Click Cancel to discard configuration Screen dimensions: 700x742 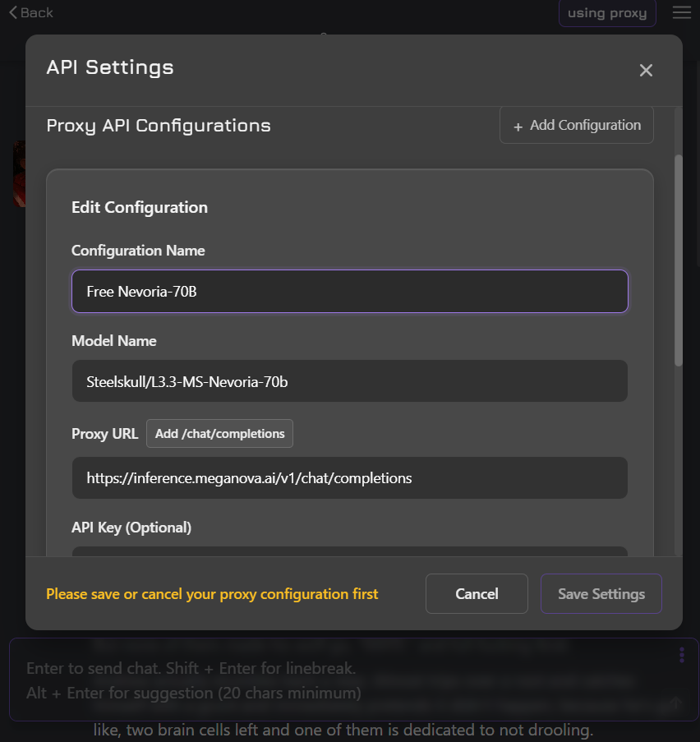coord(477,594)
